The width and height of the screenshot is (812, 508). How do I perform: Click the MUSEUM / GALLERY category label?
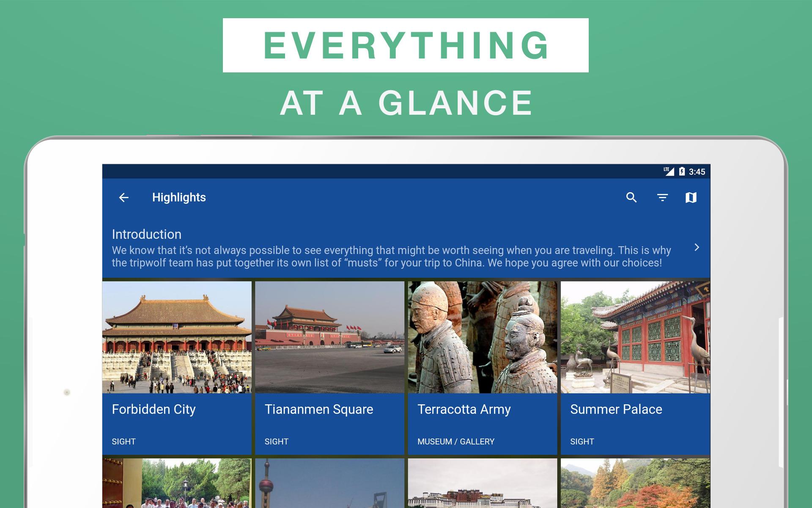pos(455,442)
